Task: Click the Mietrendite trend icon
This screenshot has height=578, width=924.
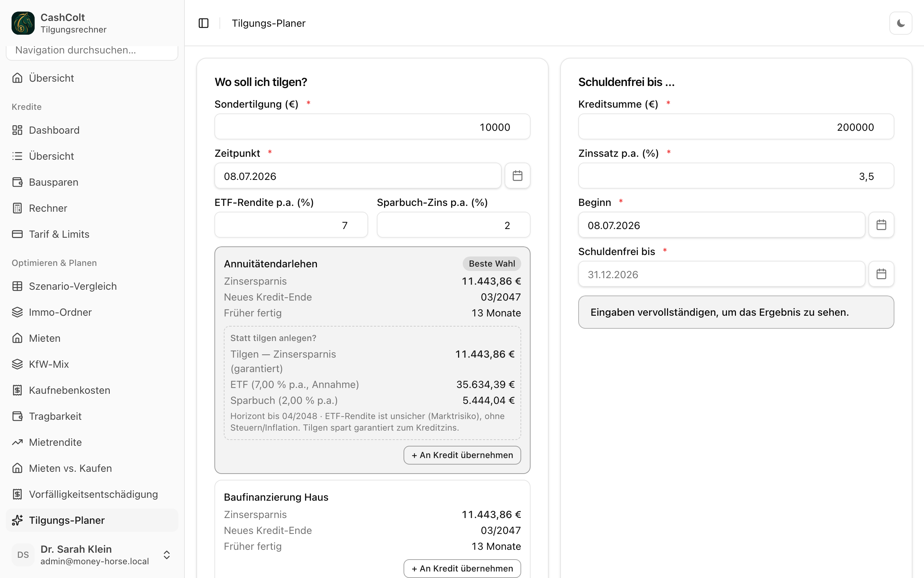Action: 17,442
